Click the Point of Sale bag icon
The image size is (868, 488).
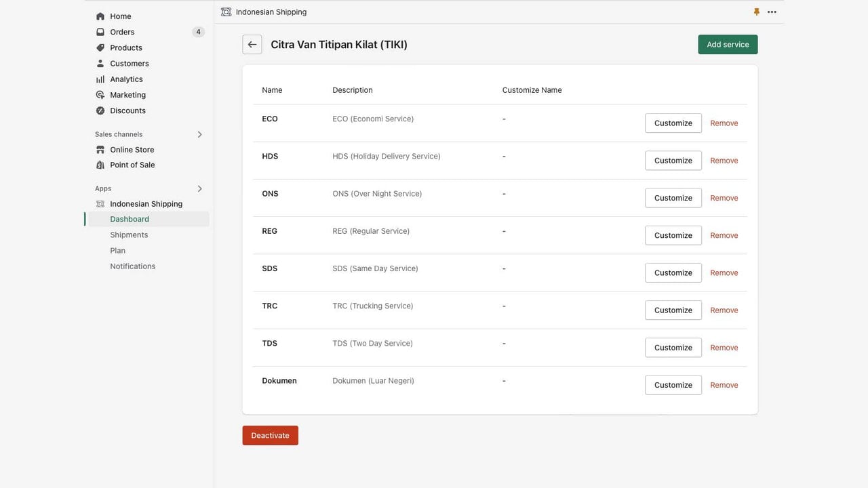coord(100,165)
